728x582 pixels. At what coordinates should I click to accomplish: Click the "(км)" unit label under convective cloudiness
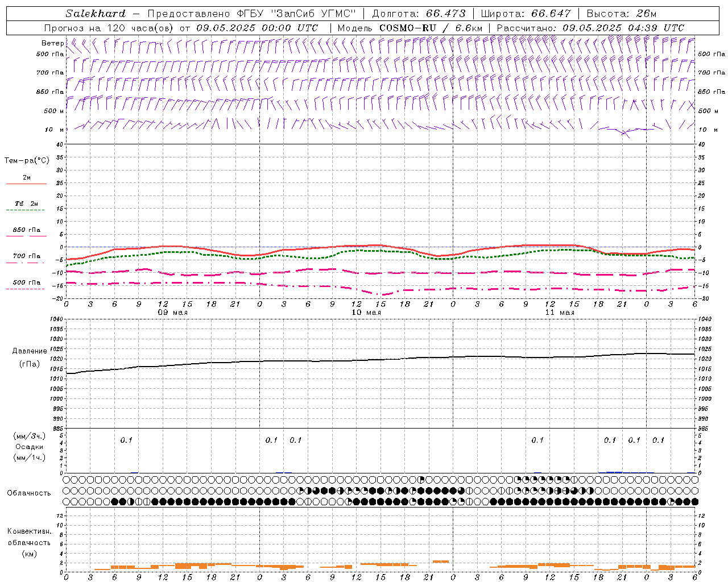[29, 554]
